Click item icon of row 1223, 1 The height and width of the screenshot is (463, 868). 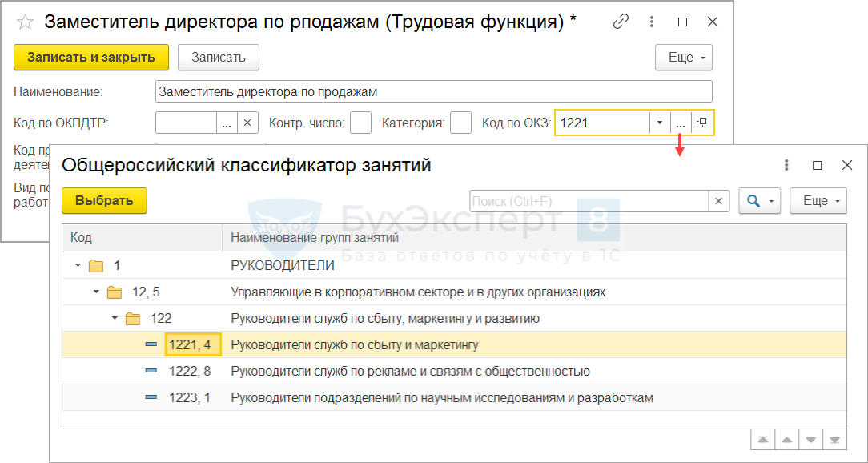click(x=151, y=397)
